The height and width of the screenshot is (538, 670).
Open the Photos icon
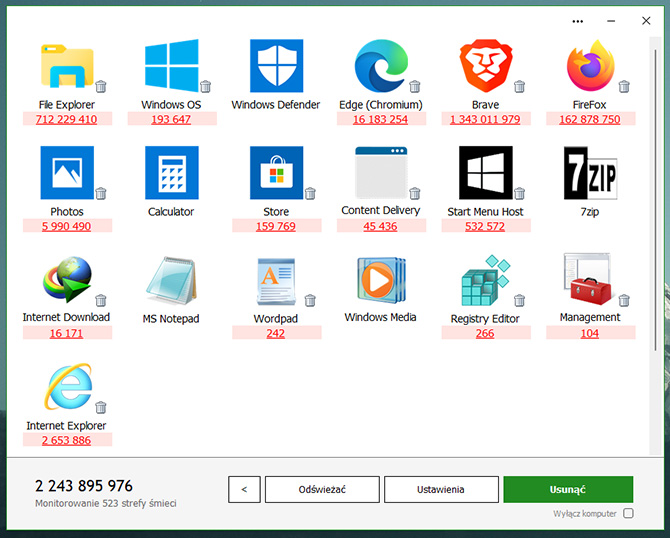[67, 173]
